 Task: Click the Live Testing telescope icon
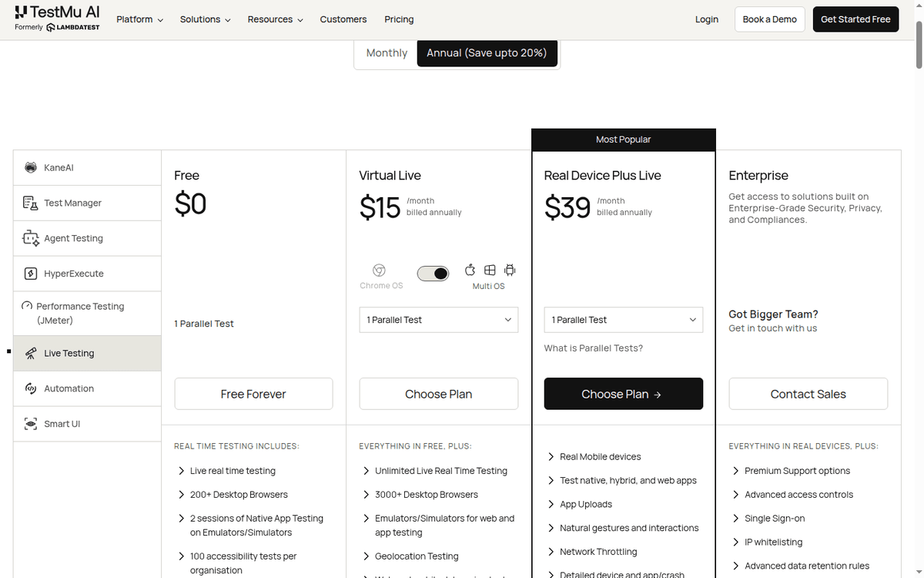(31, 354)
